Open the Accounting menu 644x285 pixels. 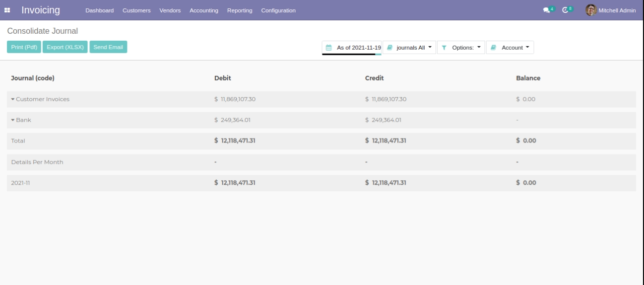[x=204, y=10]
